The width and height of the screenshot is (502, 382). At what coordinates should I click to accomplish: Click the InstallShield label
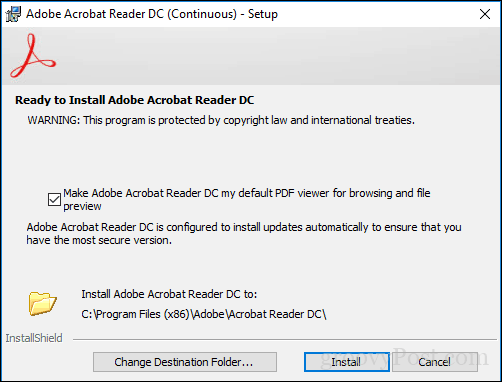click(x=34, y=338)
